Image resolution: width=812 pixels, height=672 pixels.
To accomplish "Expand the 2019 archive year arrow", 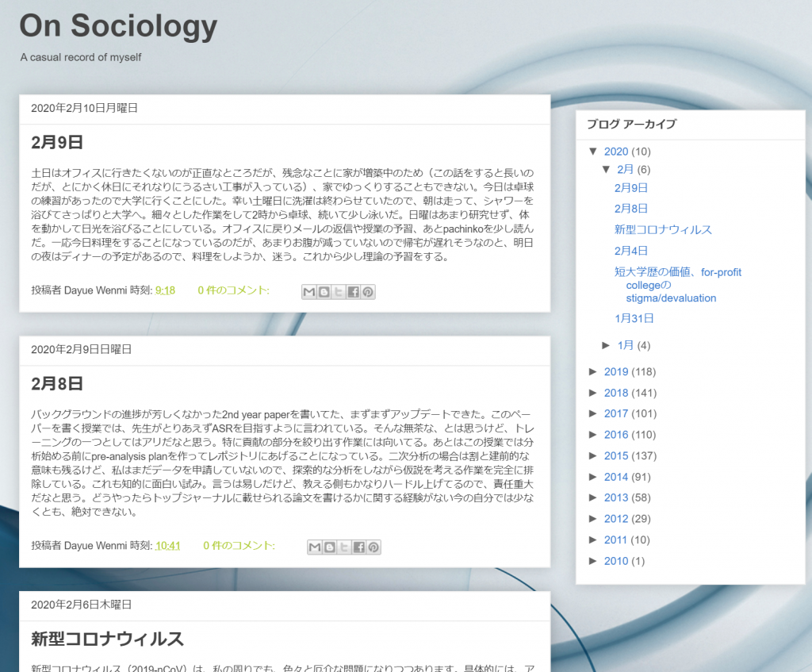I will pyautogui.click(x=593, y=371).
